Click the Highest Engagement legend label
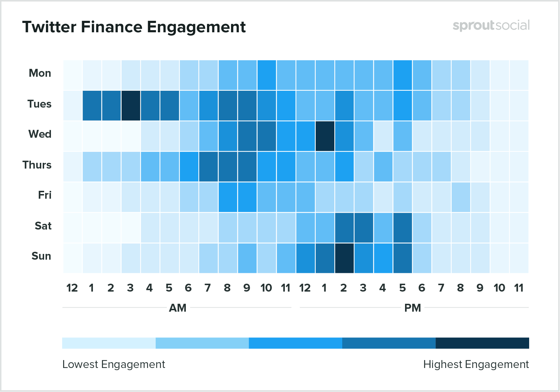560x392 pixels. [x=476, y=364]
